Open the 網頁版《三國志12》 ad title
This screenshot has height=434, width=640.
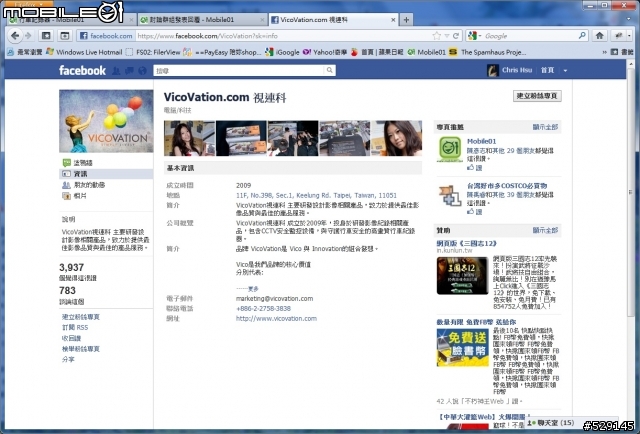(467, 243)
